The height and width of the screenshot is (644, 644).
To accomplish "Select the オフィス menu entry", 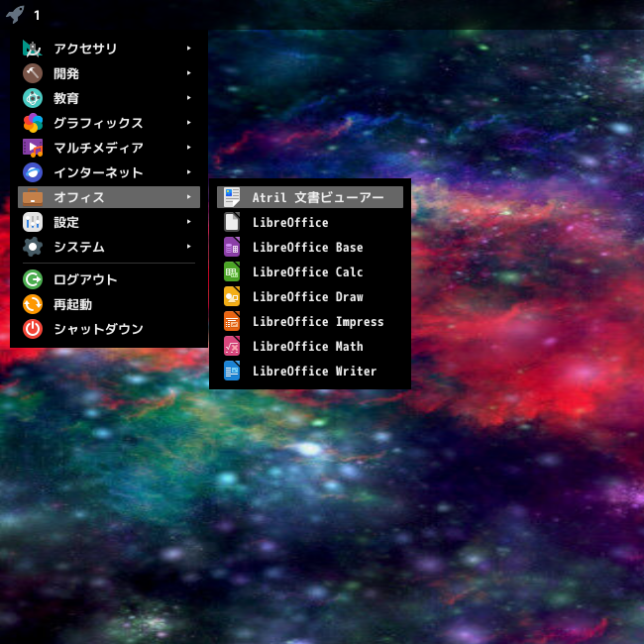I will coord(109,197).
